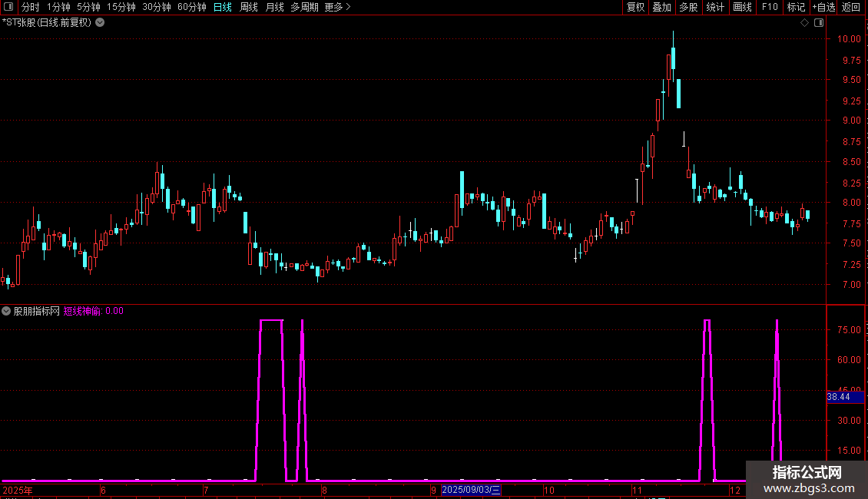The width and height of the screenshot is (868, 499).
Task: Click the 2025/09/03/三 date label
Action: pyautogui.click(x=471, y=490)
